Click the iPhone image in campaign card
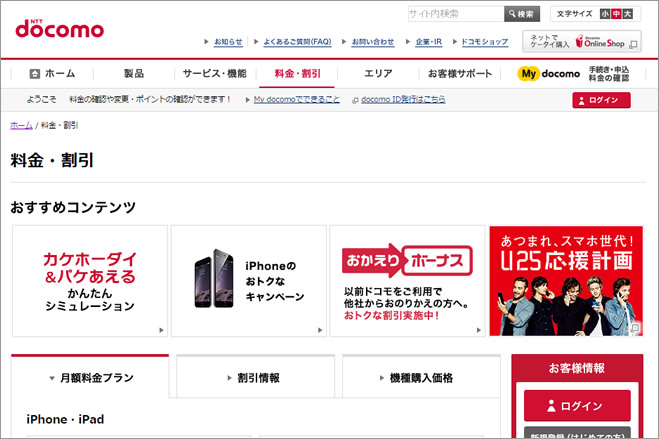The width and height of the screenshot is (659, 439). (214, 278)
